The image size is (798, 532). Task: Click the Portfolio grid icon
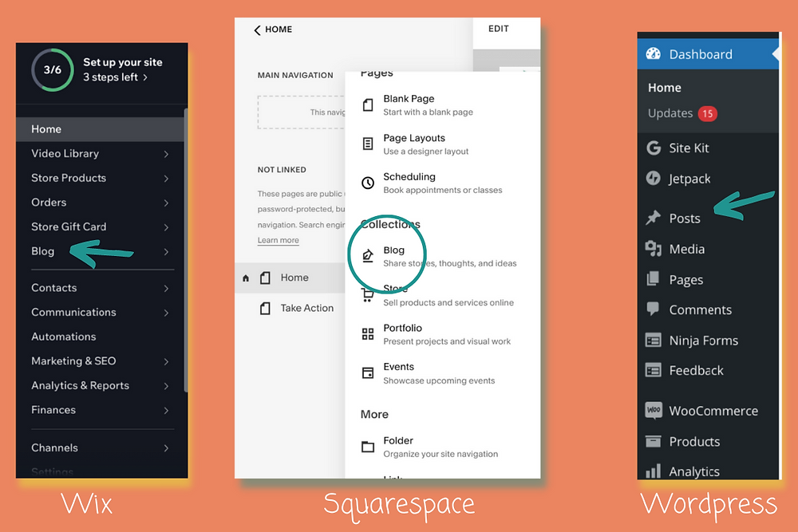pos(367,334)
